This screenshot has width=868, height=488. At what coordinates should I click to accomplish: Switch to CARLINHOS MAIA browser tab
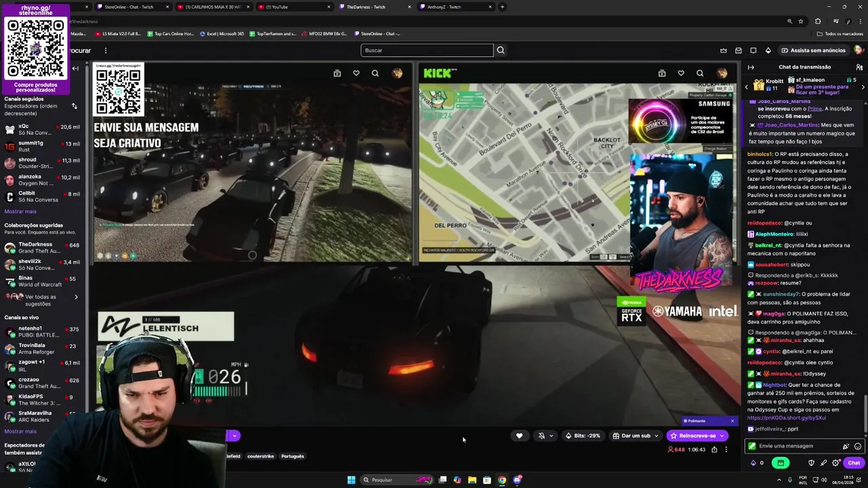coord(213,7)
